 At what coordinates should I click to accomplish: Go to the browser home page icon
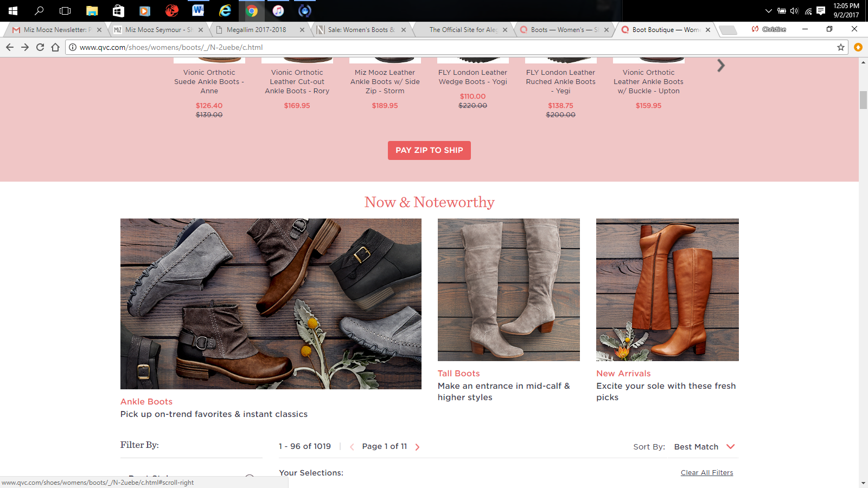tap(55, 47)
